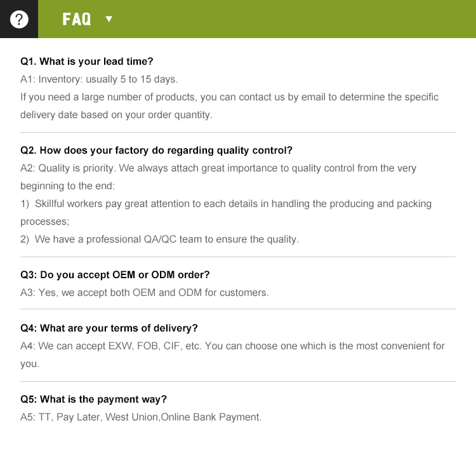Click the FAQ header title

pyautogui.click(x=77, y=19)
